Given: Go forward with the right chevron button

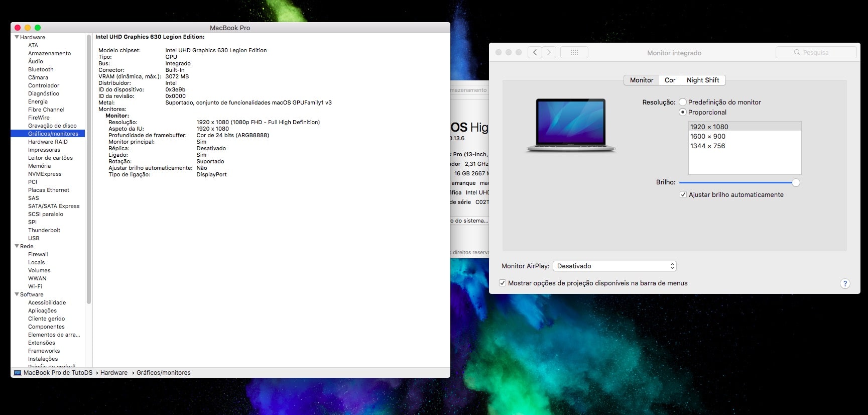Looking at the screenshot, I should 549,52.
